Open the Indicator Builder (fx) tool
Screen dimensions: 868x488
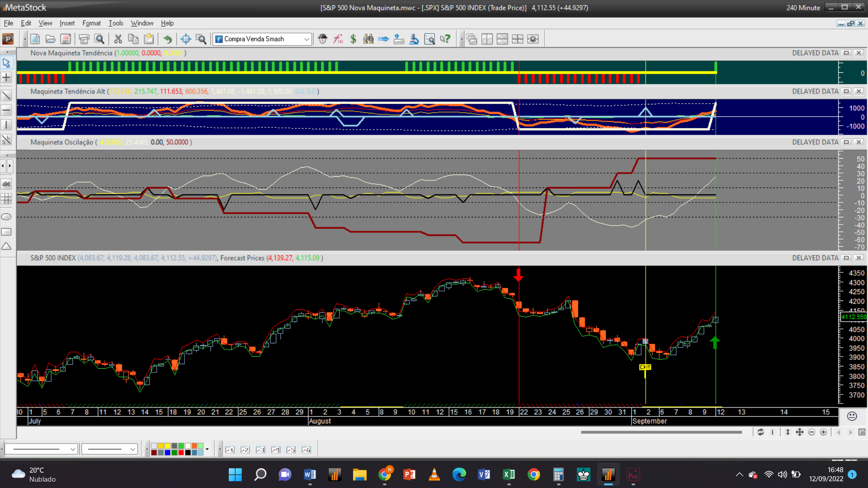pyautogui.click(x=338, y=39)
